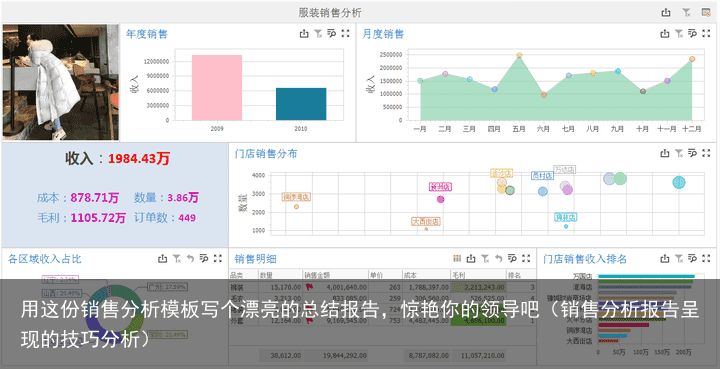The image size is (720, 369).
Task: Clear filter on 月度销售 panel
Action: (x=679, y=34)
